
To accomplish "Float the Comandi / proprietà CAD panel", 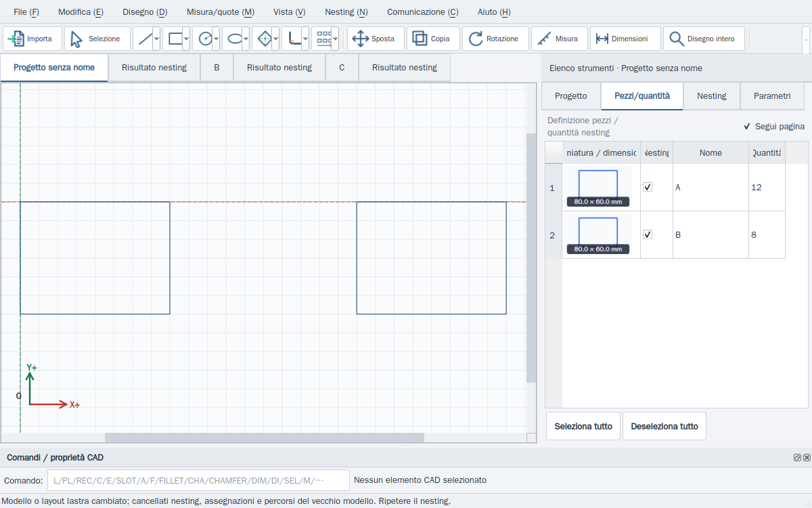I will coord(798,458).
